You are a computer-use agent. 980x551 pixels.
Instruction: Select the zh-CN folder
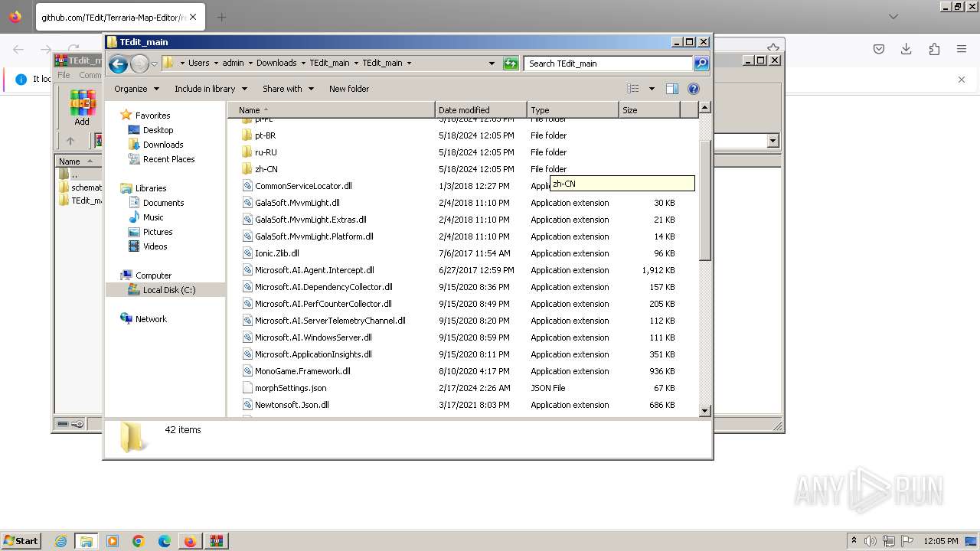pos(266,169)
